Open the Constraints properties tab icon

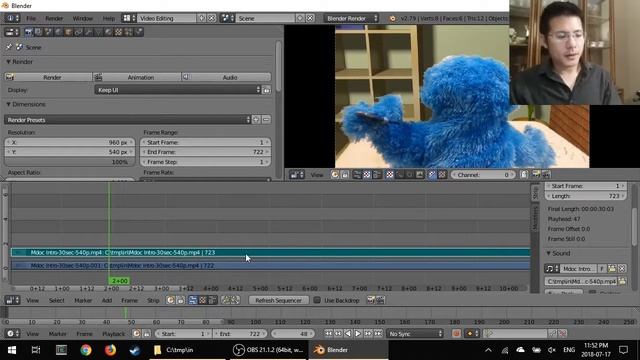coord(78,32)
